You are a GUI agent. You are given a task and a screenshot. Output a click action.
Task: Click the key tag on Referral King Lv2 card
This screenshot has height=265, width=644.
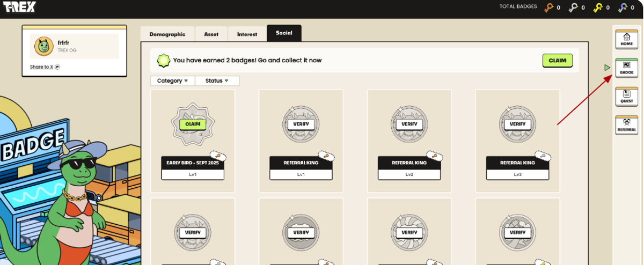(436, 156)
